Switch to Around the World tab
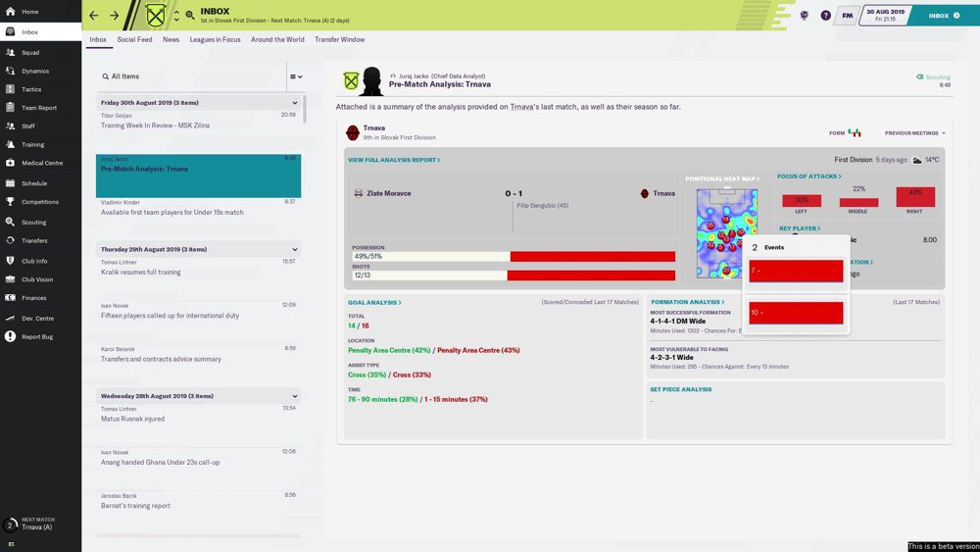This screenshot has height=552, width=980. [277, 39]
